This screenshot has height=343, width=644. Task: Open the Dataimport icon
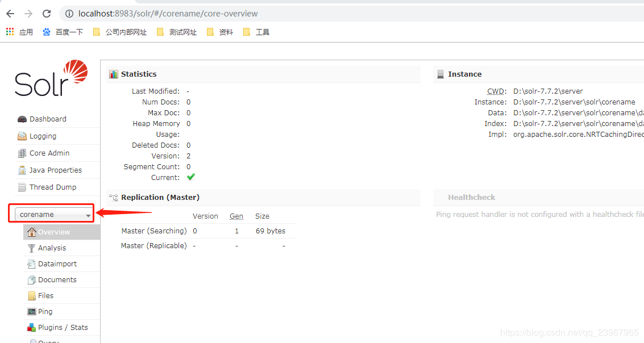31,264
